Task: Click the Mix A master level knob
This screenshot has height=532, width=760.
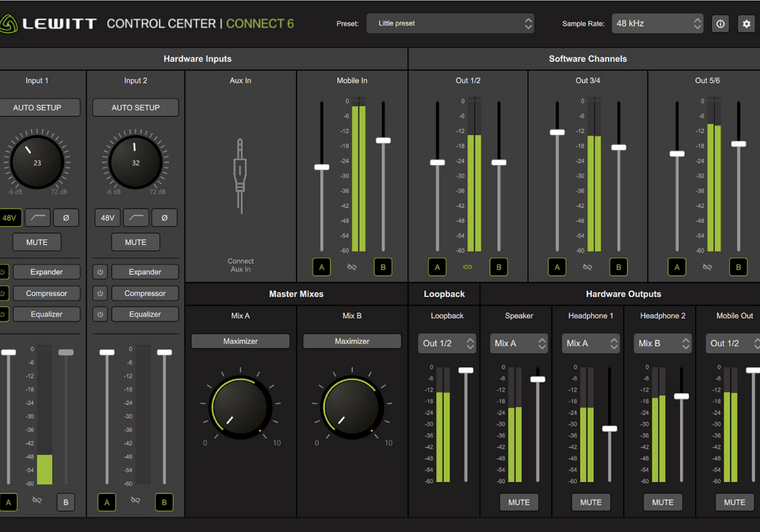Action: (x=241, y=407)
